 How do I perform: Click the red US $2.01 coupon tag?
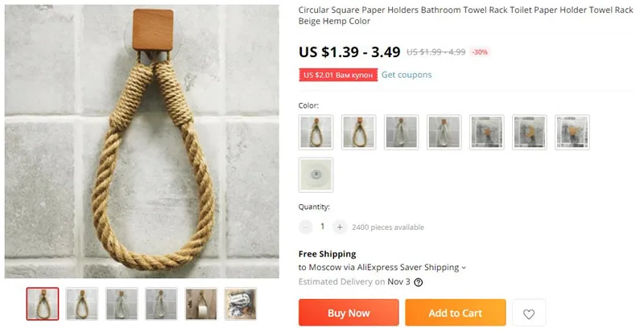coord(338,75)
